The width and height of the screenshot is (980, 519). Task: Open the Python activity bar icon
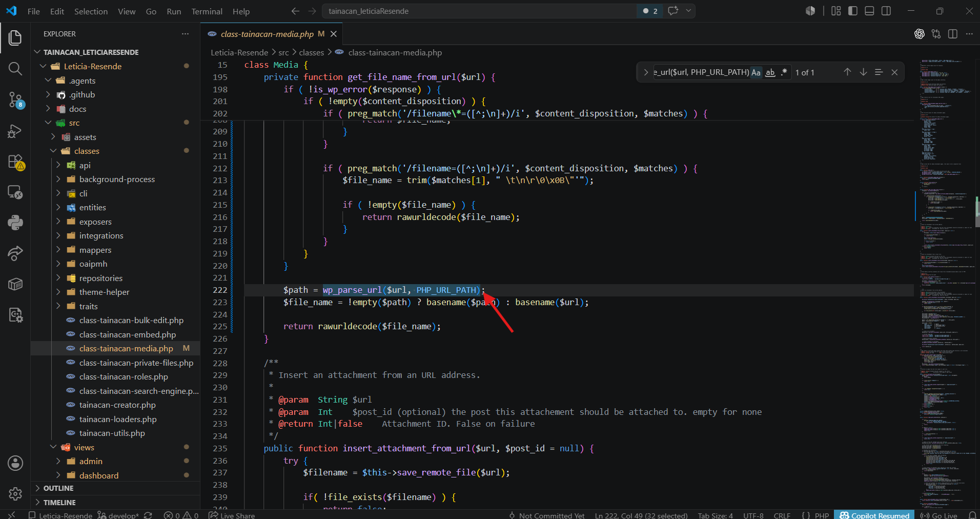[x=15, y=223]
